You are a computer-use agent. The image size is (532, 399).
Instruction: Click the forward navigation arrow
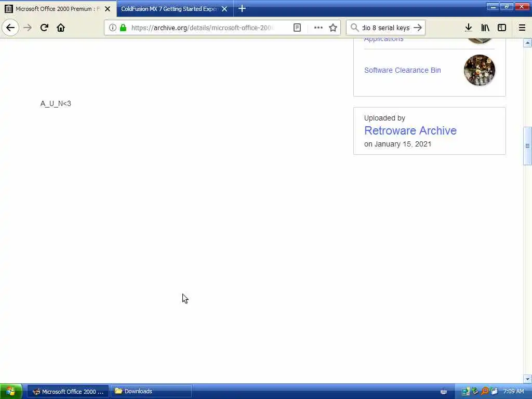pos(28,28)
